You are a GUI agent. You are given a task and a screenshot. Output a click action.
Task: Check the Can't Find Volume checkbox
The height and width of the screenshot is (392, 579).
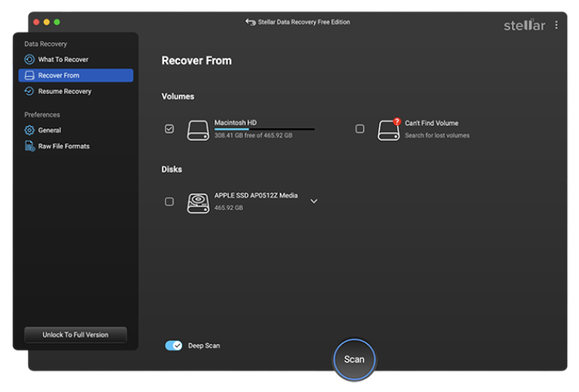click(360, 129)
